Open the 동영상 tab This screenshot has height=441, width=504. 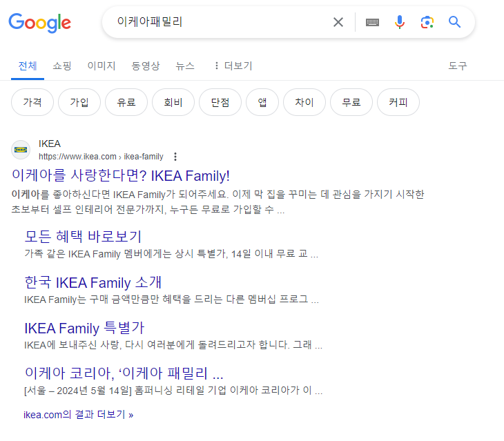point(146,66)
